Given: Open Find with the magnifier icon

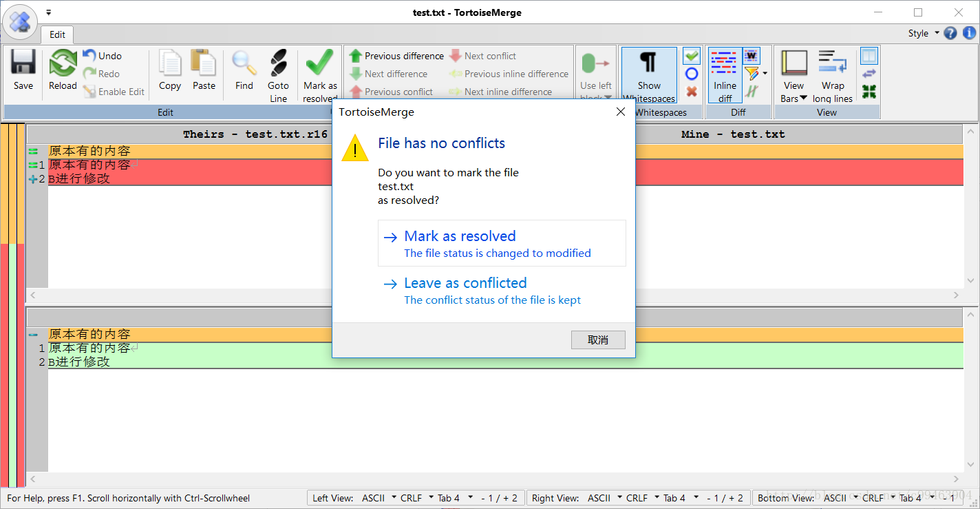Looking at the screenshot, I should pos(244,63).
